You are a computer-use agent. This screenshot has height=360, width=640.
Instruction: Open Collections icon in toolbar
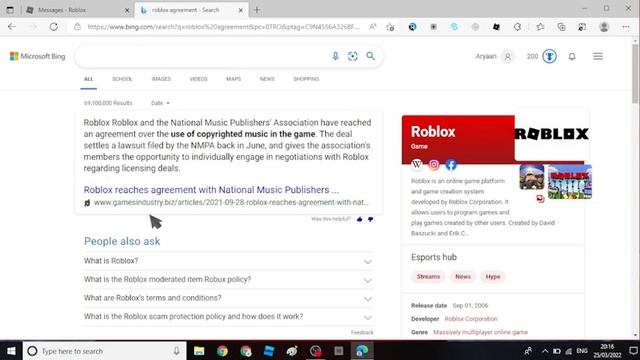tap(561, 27)
